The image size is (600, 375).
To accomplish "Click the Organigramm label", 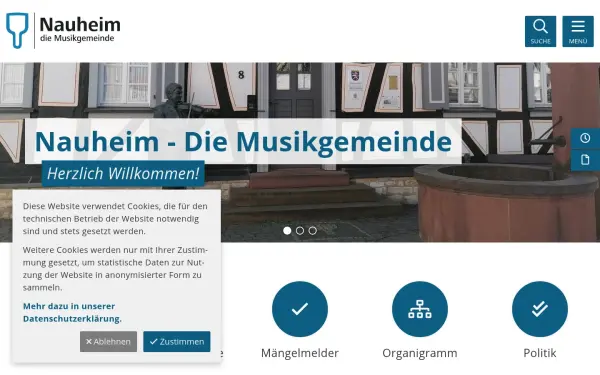I will (x=420, y=353).
